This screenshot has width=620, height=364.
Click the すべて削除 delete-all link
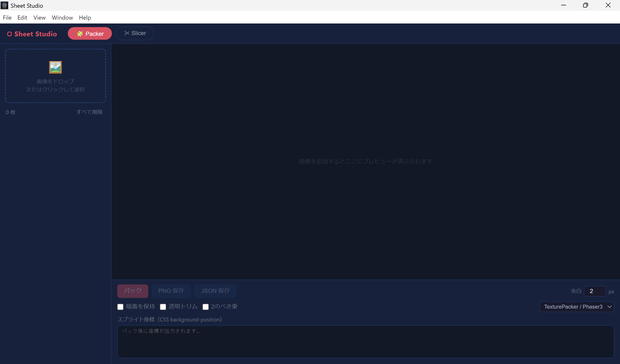pyautogui.click(x=89, y=112)
